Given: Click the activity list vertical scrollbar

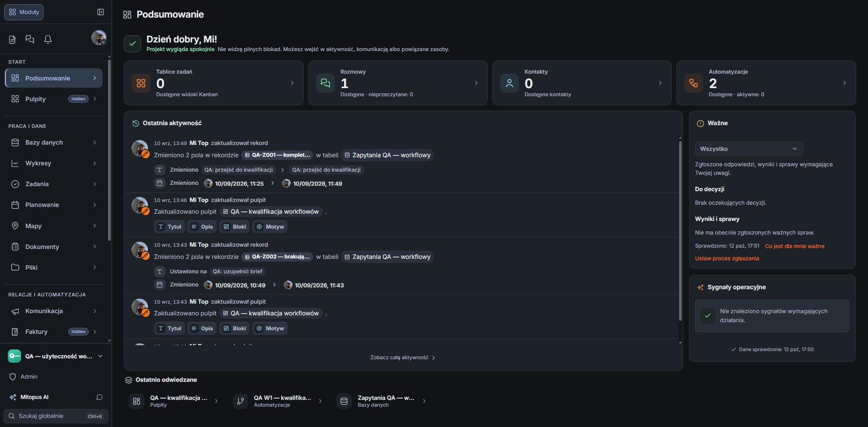Looking at the screenshot, I should tap(680, 230).
